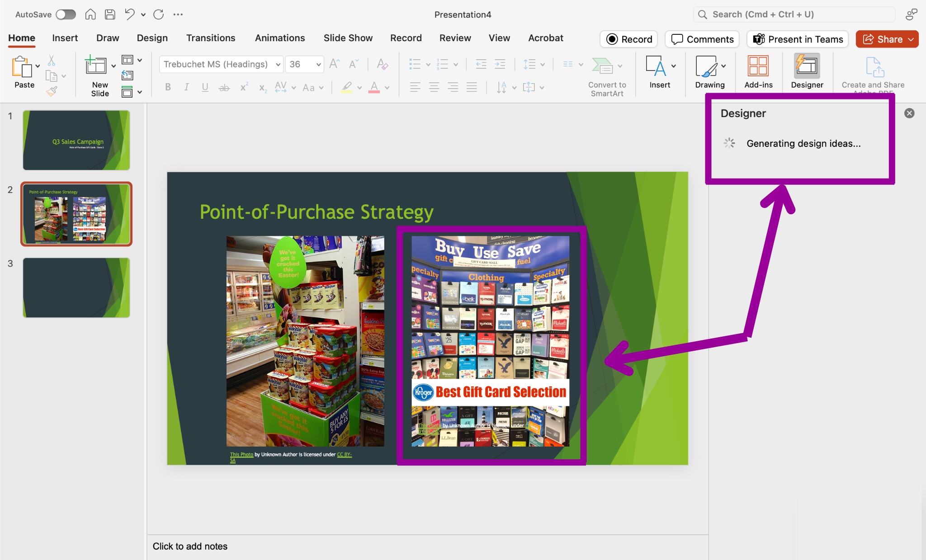Viewport: 926px width, 560px height.
Task: Click the Cut scissors icon
Action: click(x=52, y=60)
